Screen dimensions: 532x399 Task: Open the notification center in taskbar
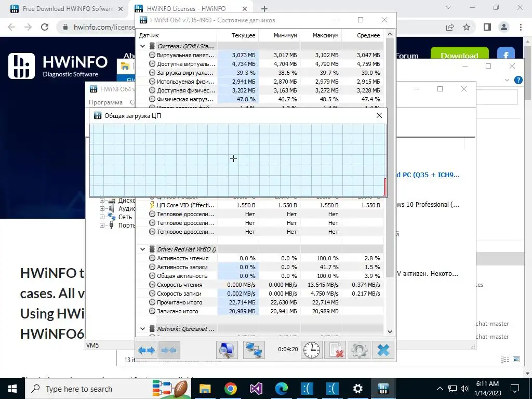[x=515, y=389]
